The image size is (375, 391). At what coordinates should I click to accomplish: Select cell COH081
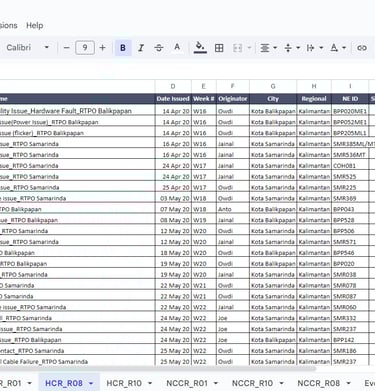coord(350,166)
